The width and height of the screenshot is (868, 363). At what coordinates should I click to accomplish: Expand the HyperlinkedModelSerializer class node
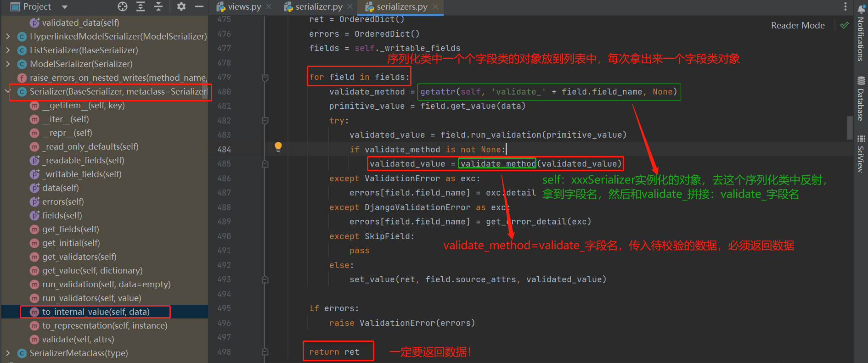point(8,36)
